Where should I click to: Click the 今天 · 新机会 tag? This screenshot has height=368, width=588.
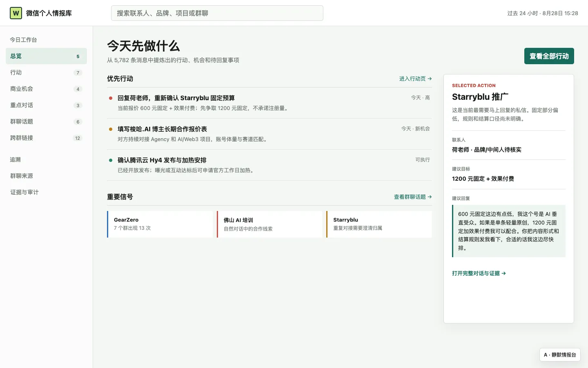(x=415, y=129)
